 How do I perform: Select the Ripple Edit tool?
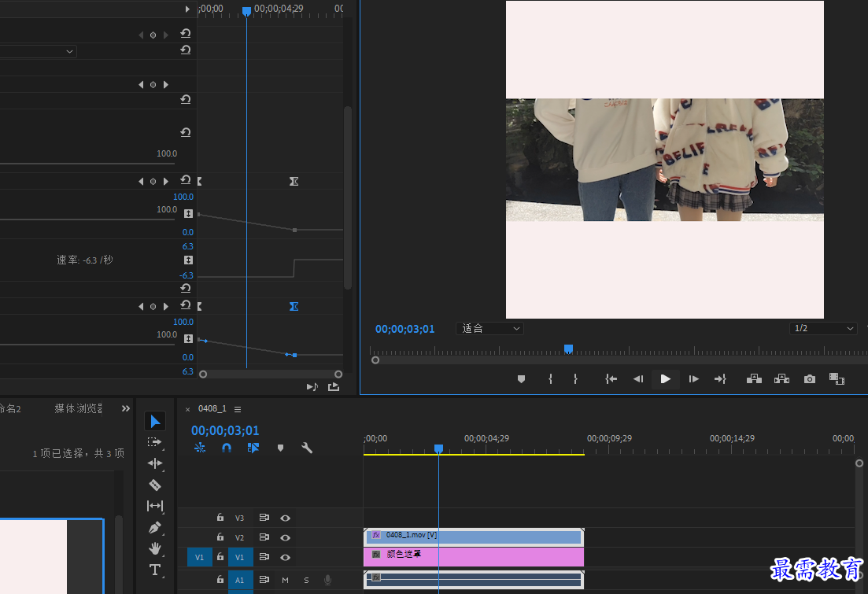click(x=155, y=463)
